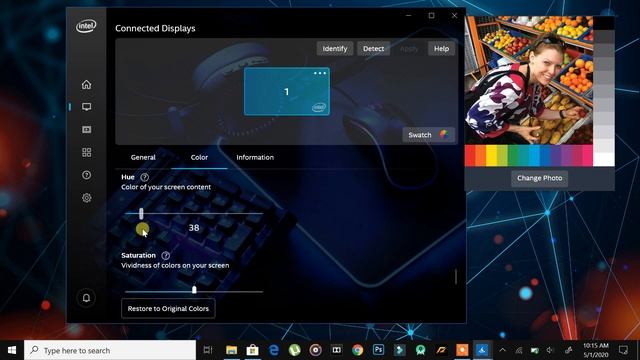
Task: Click the Intel logo at sidebar top
Action: (86, 27)
